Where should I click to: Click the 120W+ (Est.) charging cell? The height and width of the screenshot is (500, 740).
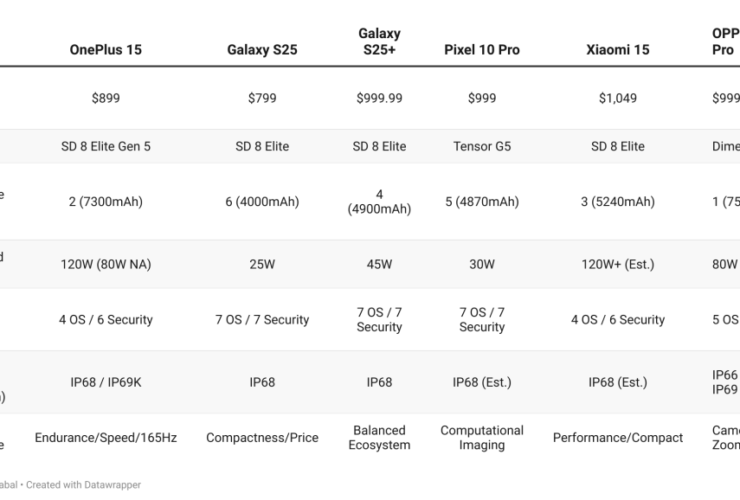click(617, 265)
